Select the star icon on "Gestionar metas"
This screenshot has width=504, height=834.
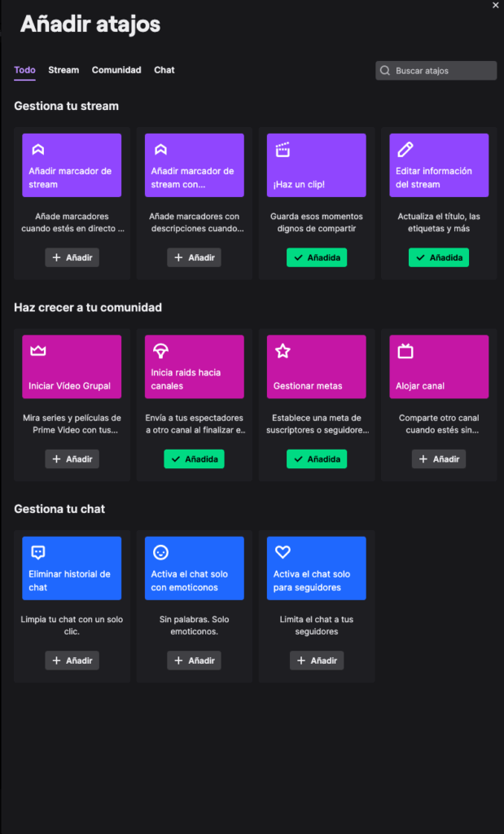pyautogui.click(x=283, y=352)
